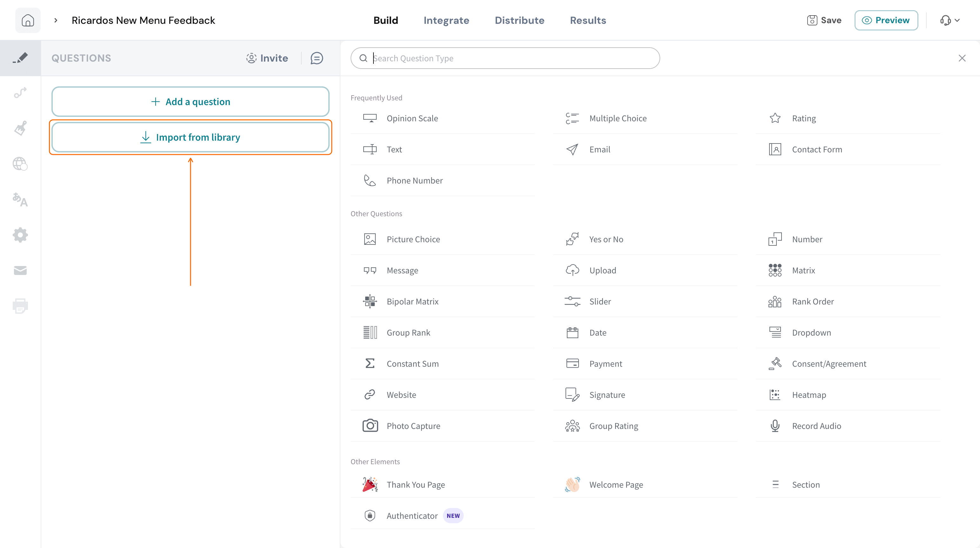Add a Dropdown question type

848,333
